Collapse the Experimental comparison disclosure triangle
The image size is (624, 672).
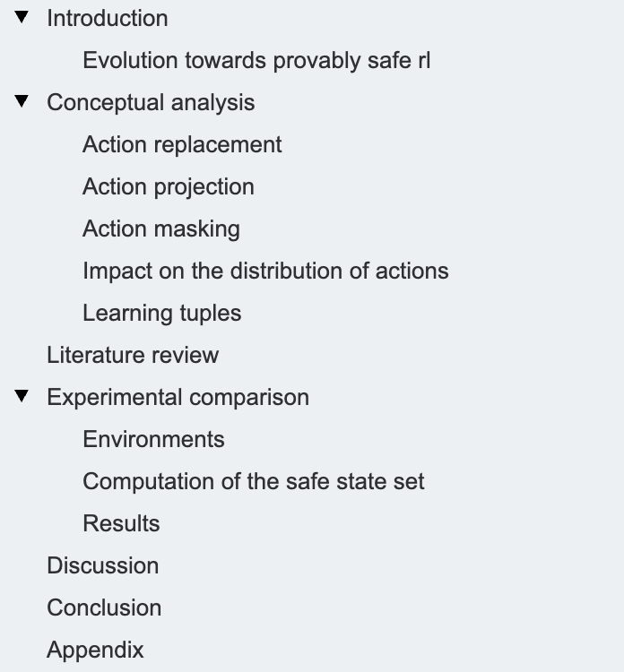[22, 396]
